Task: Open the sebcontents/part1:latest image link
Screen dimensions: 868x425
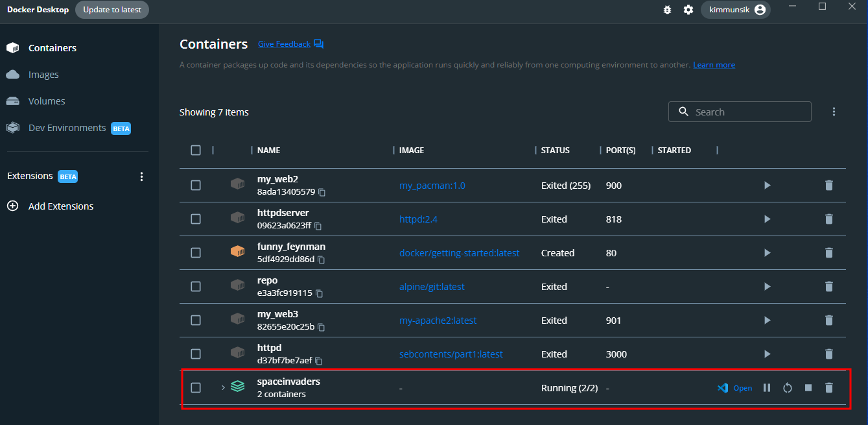Action: (451, 354)
